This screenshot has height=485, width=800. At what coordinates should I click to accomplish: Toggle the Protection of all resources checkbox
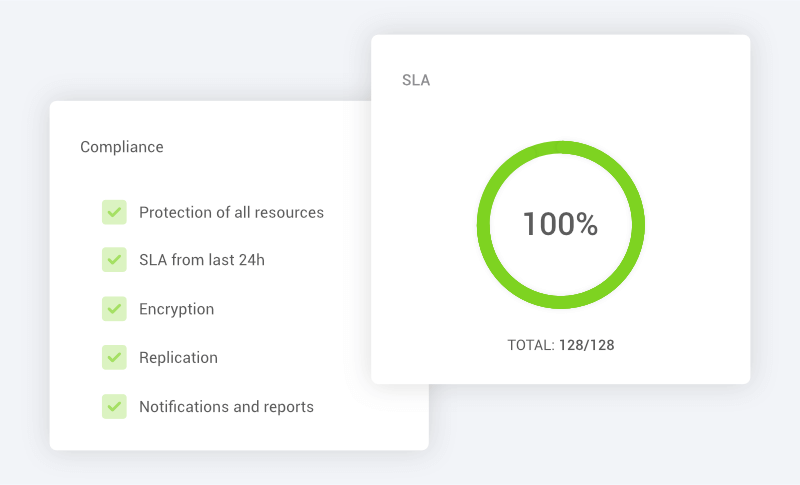(114, 212)
